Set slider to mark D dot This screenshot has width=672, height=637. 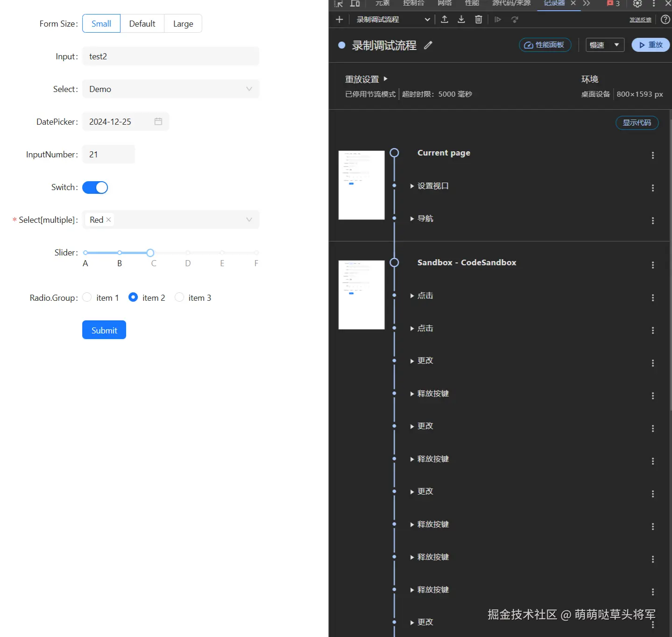click(x=188, y=253)
